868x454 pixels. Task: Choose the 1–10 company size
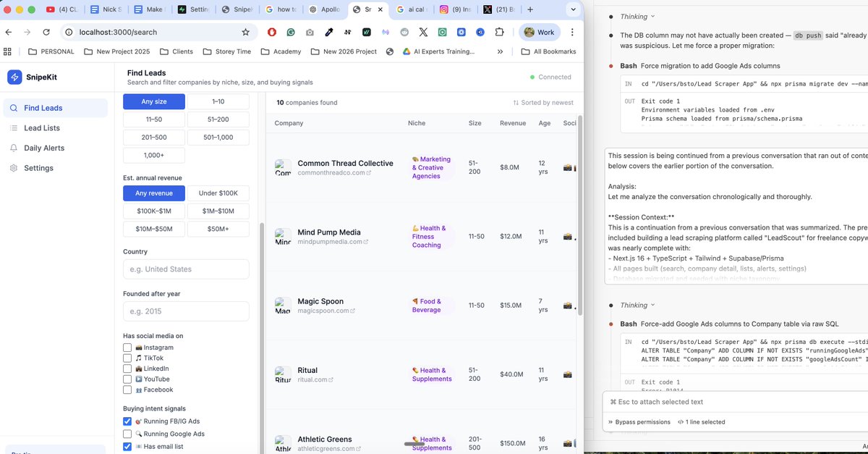218,102
